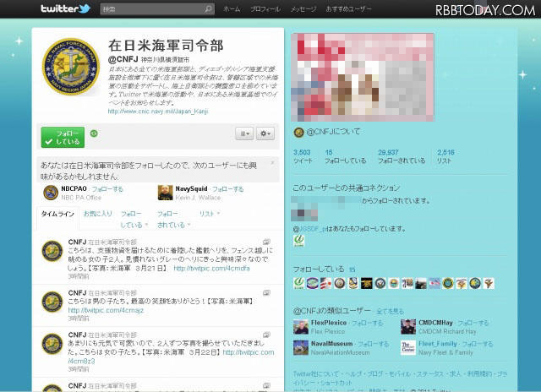
Task: Click NBCPAO username text
Action: click(x=74, y=188)
